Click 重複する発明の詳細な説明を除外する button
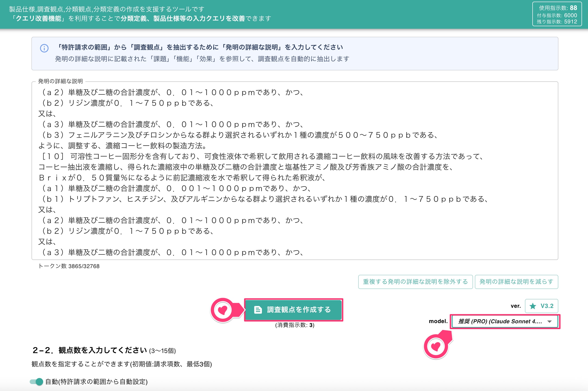588x391 pixels. coord(415,282)
